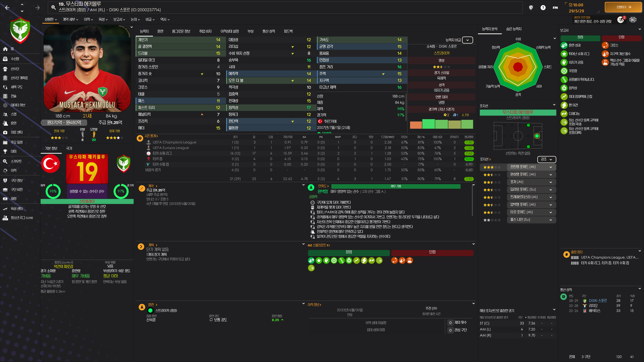Select the striker position dot on pitch
This screenshot has width=644, height=362.
537,136
